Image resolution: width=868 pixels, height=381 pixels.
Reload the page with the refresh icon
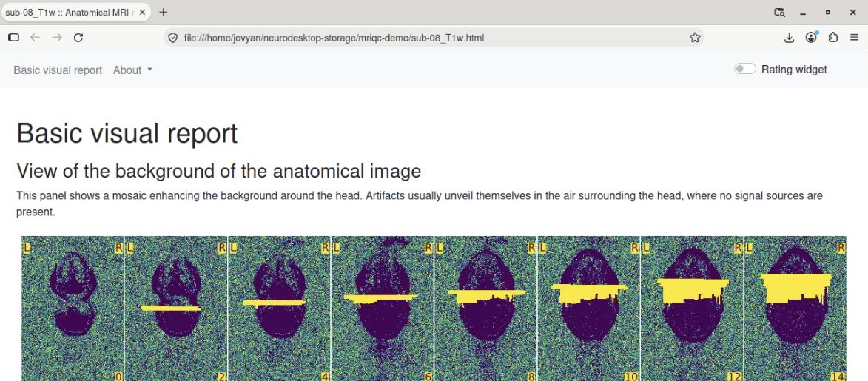(x=78, y=37)
